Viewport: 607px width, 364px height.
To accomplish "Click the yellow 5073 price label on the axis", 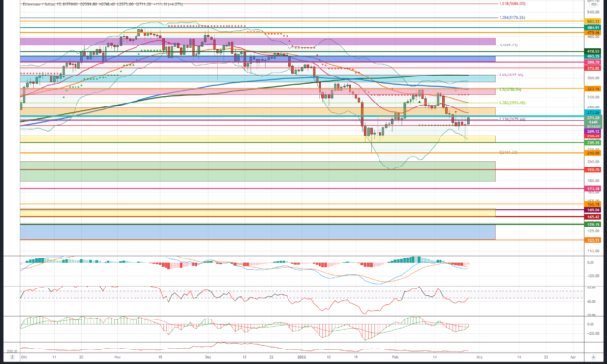I will tap(592, 21).
